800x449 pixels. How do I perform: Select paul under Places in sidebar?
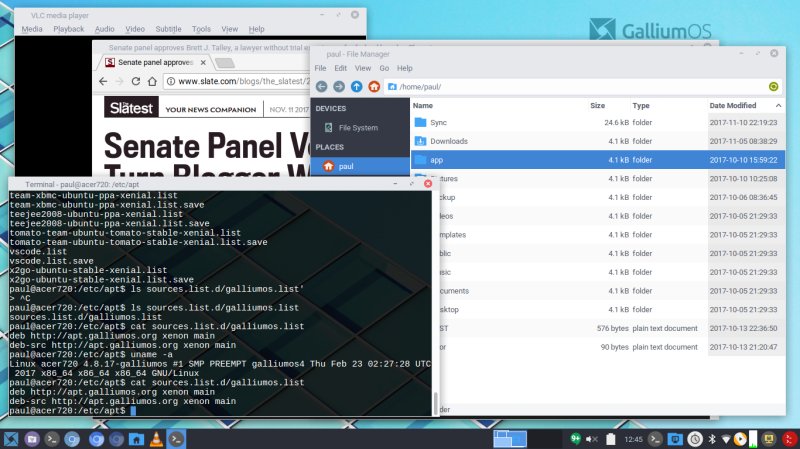point(360,166)
